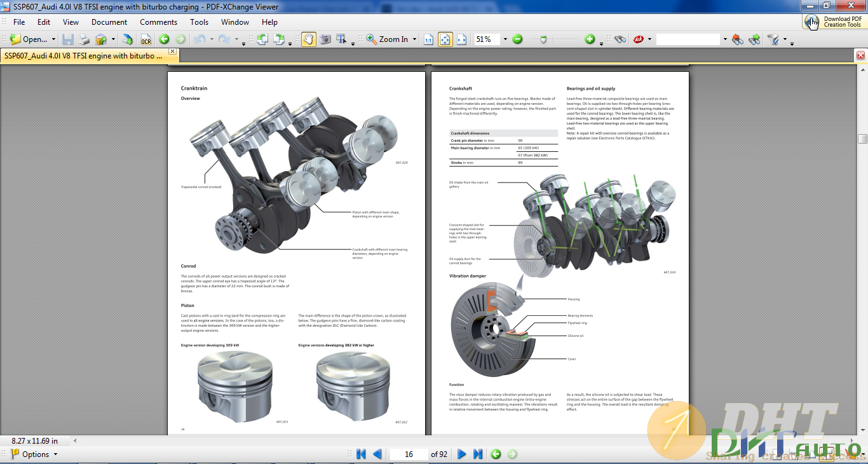Toggle the Fit Width view
This screenshot has height=464, width=868.
[x=462, y=39]
